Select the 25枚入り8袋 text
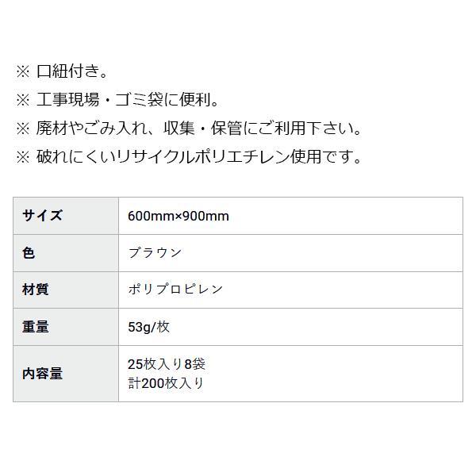The height and width of the screenshot is (476, 476). tap(167, 364)
